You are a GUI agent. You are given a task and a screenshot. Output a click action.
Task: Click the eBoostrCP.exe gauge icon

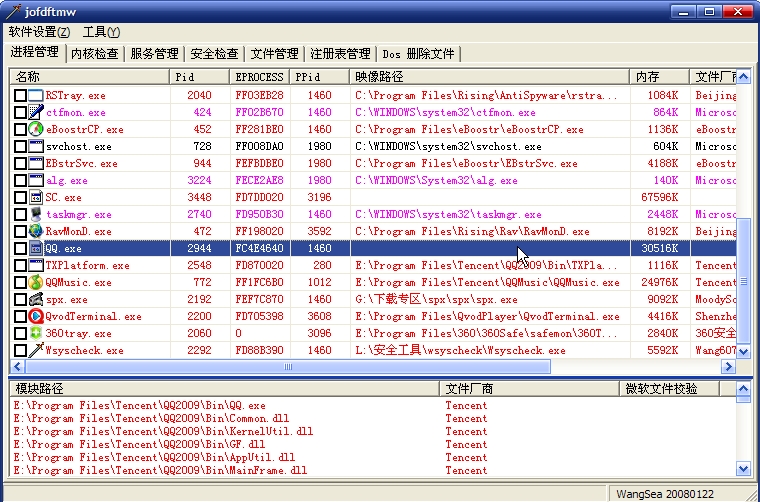coord(36,129)
